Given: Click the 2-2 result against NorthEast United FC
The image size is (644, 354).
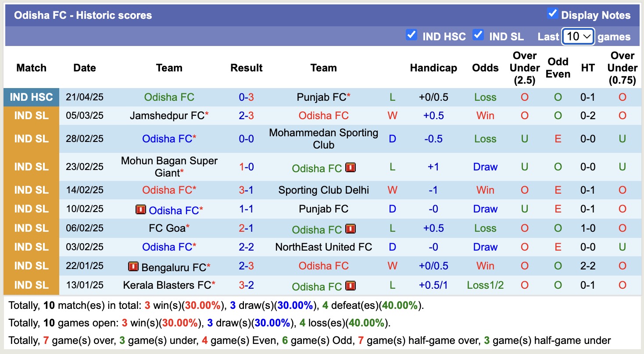Looking at the screenshot, I should [246, 247].
